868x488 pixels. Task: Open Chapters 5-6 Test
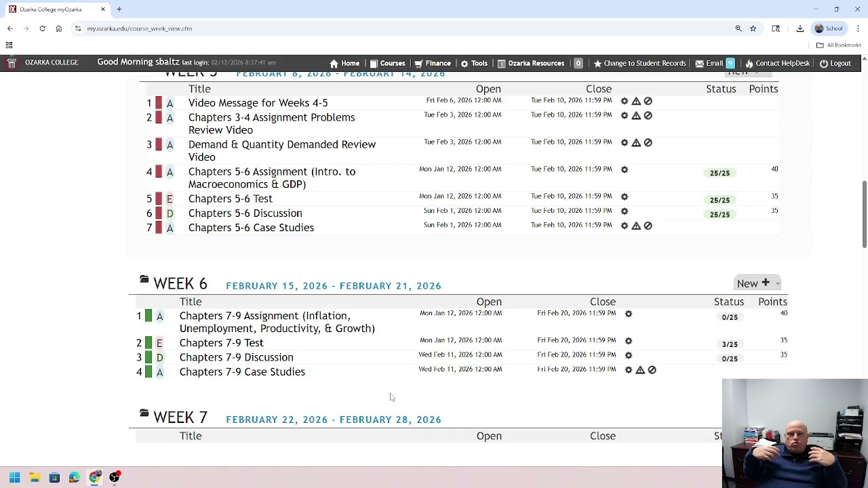(x=231, y=199)
